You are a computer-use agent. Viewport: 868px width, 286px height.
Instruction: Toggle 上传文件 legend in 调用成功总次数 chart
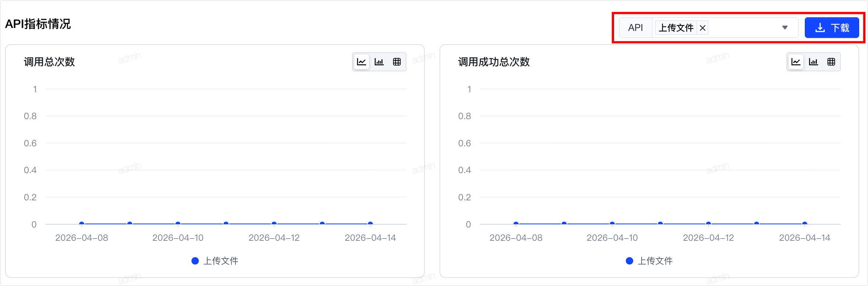tap(650, 261)
